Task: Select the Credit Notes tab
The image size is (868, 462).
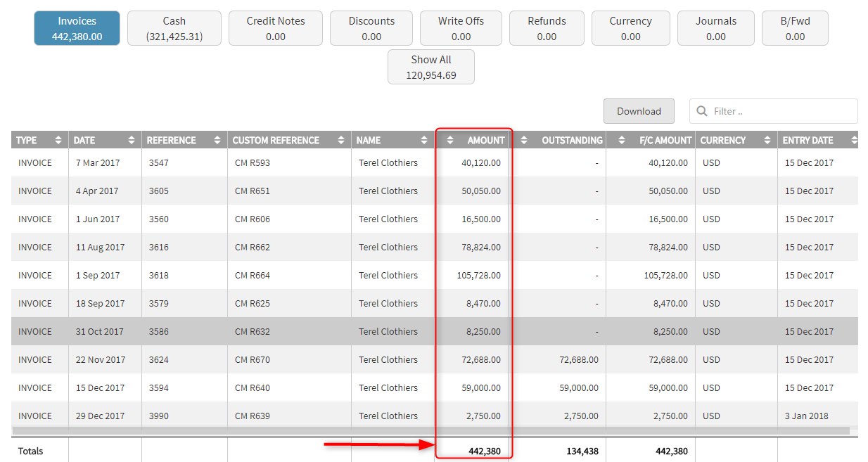Action: 276,28
